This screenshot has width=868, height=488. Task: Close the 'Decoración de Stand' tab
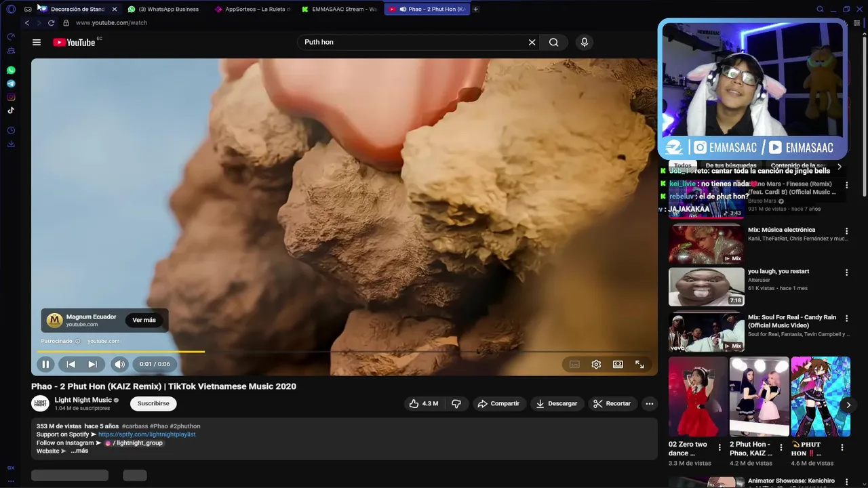click(x=114, y=9)
